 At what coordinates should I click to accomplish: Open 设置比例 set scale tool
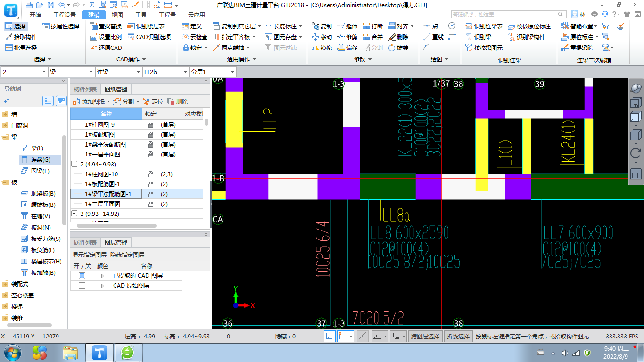(106, 37)
